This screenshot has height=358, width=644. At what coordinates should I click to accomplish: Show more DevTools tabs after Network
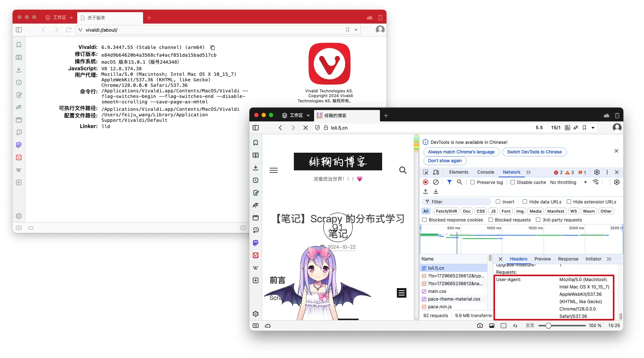pos(529,172)
